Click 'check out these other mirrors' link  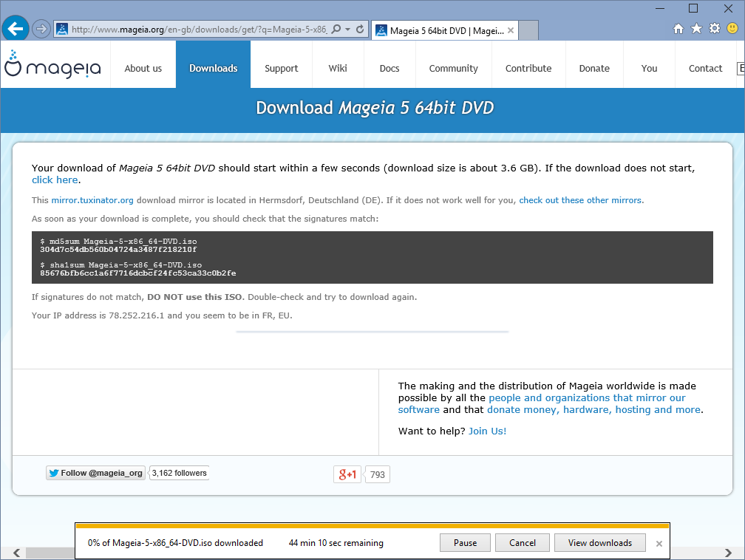580,200
